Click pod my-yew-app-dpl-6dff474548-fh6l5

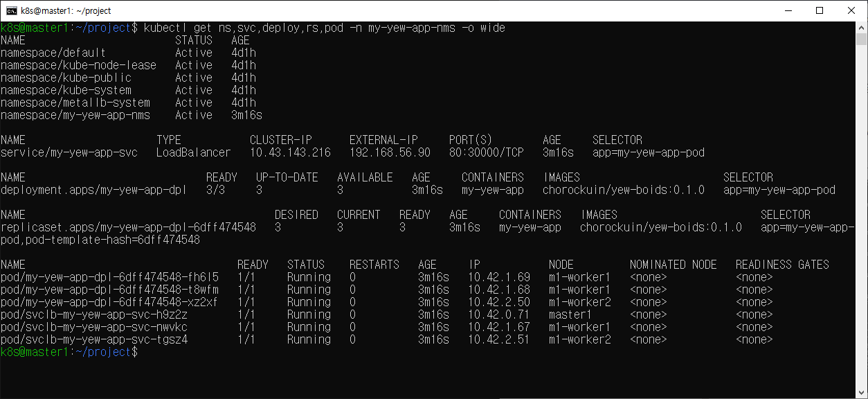(x=109, y=277)
